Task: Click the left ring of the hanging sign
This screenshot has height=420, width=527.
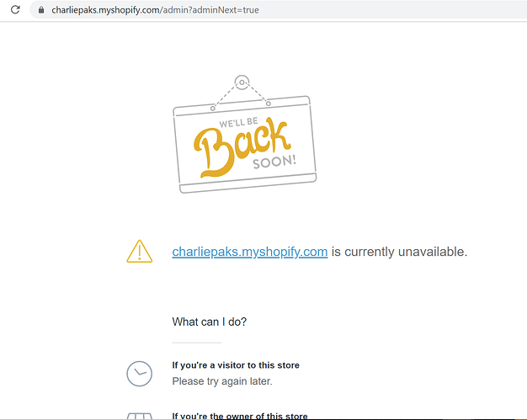Action: tap(212, 109)
